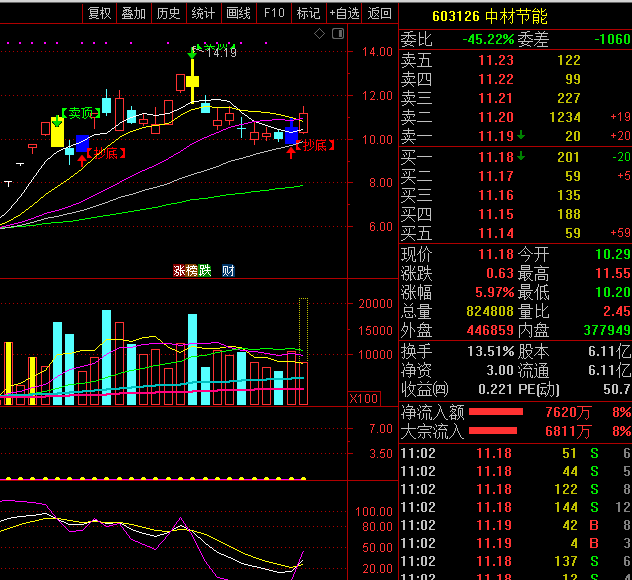
Task: Click the 12.00 price axis label
Action: coord(377,96)
